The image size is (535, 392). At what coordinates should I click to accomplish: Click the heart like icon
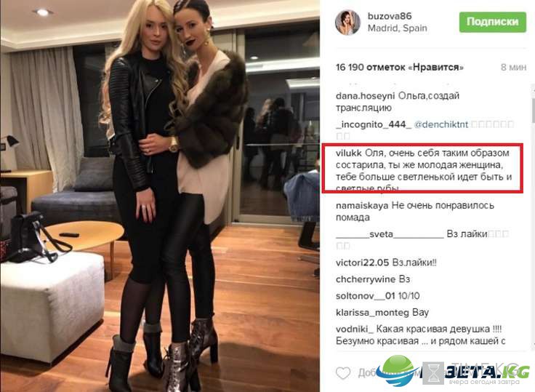click(343, 373)
